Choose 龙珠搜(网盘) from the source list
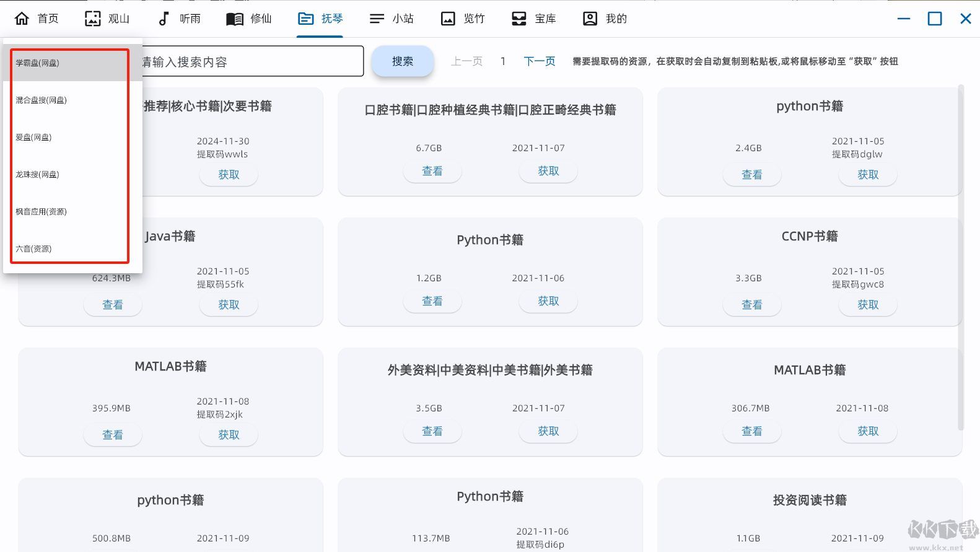The height and width of the screenshot is (552, 980). (x=72, y=174)
